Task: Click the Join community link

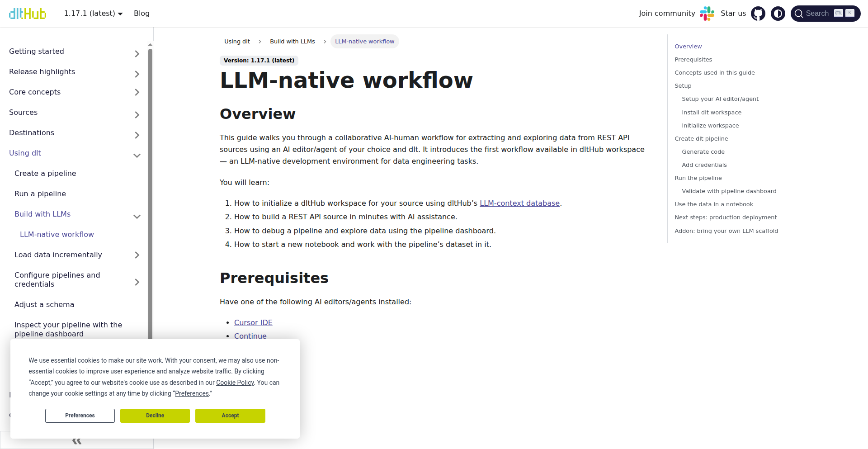Action: click(x=667, y=14)
